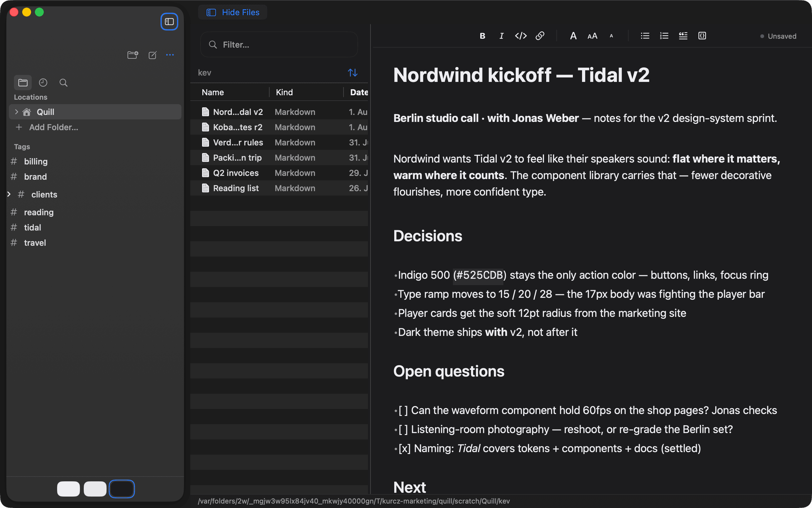This screenshot has height=508, width=812.
Task: Click the checked Naming Tidal item
Action: point(550,448)
